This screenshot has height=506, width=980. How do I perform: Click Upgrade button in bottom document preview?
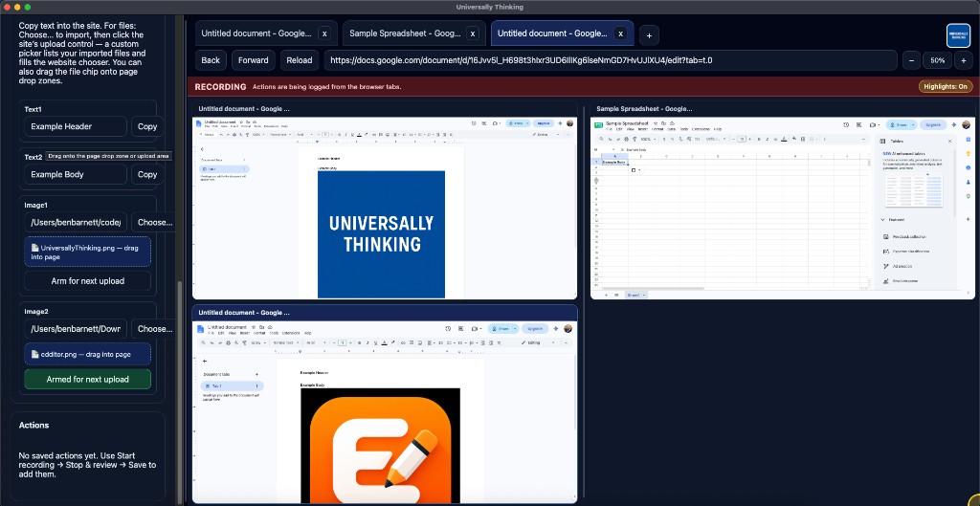coord(535,329)
